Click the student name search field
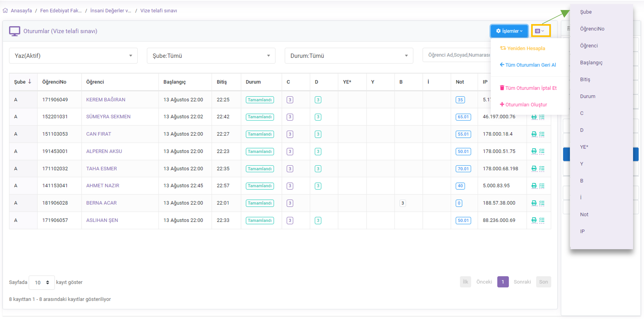 point(456,55)
